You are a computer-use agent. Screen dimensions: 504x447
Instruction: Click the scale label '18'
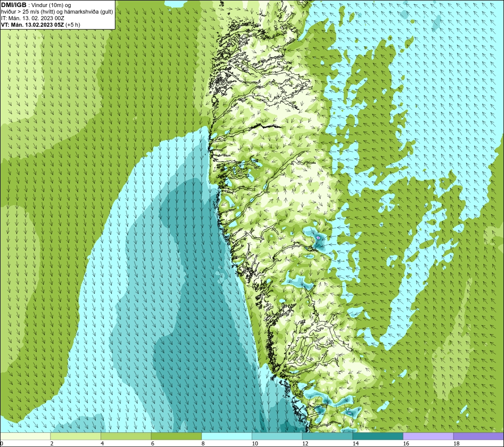click(x=456, y=444)
